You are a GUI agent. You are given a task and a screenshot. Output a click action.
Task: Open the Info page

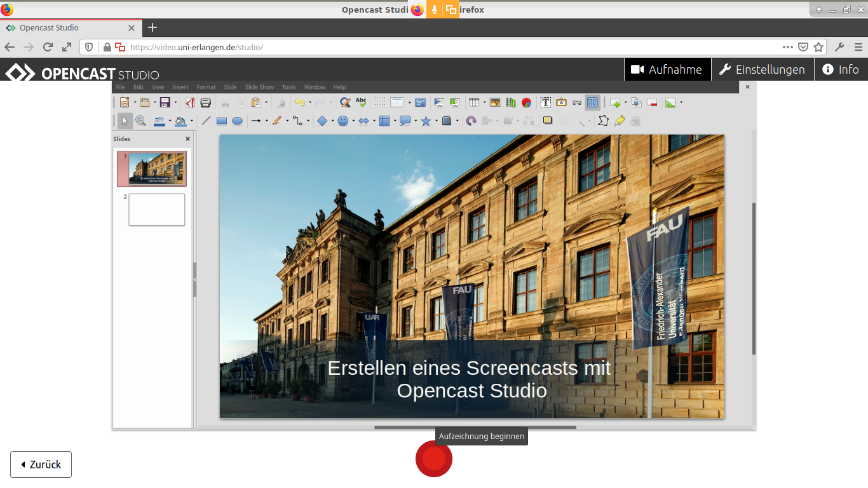(840, 70)
